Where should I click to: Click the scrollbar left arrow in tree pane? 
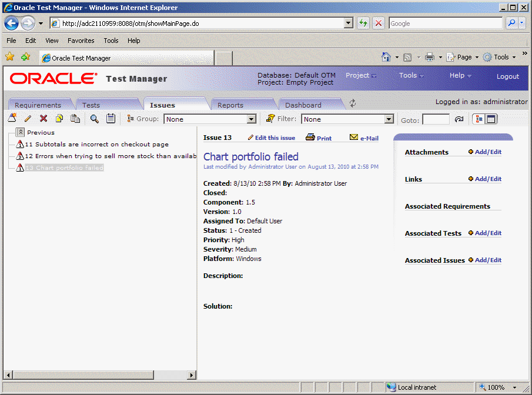[x=8, y=374]
